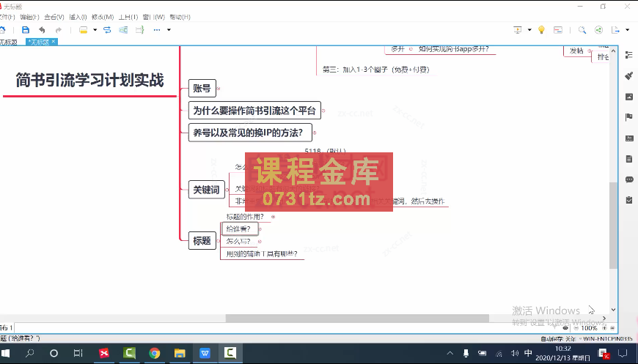Redo the last undone action
The image size is (638, 364).
coord(59,29)
